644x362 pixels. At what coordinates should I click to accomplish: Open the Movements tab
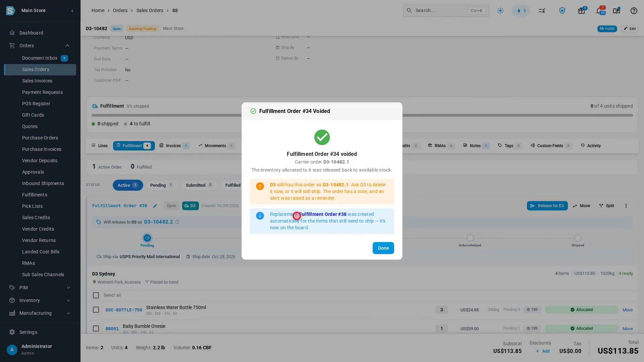(x=216, y=146)
